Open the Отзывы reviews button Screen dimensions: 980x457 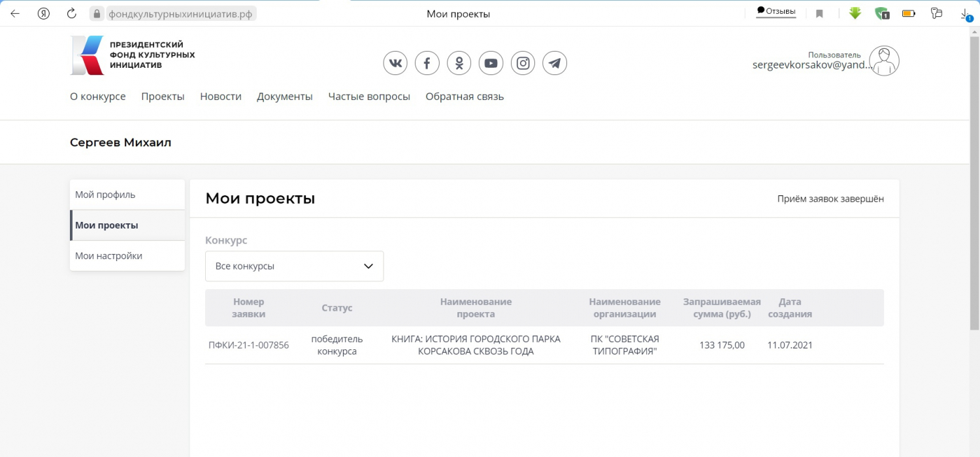[776, 11]
